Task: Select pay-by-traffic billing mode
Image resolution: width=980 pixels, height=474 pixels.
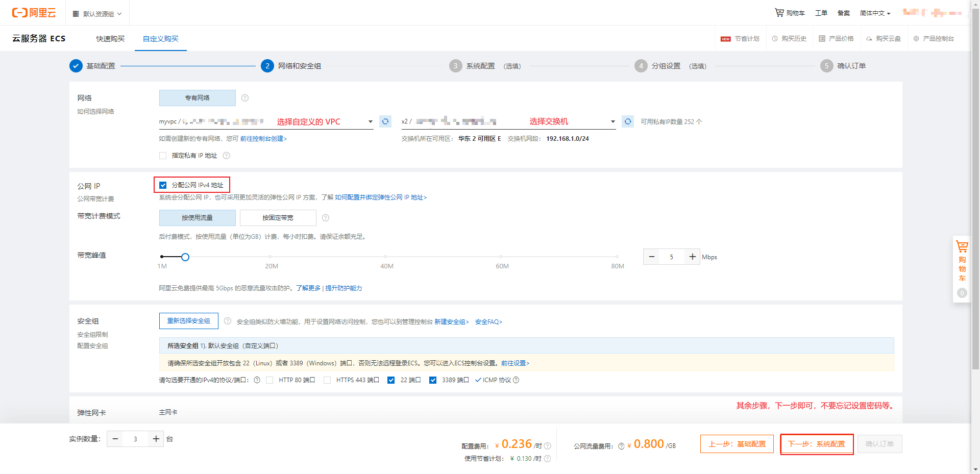Action: [x=198, y=218]
